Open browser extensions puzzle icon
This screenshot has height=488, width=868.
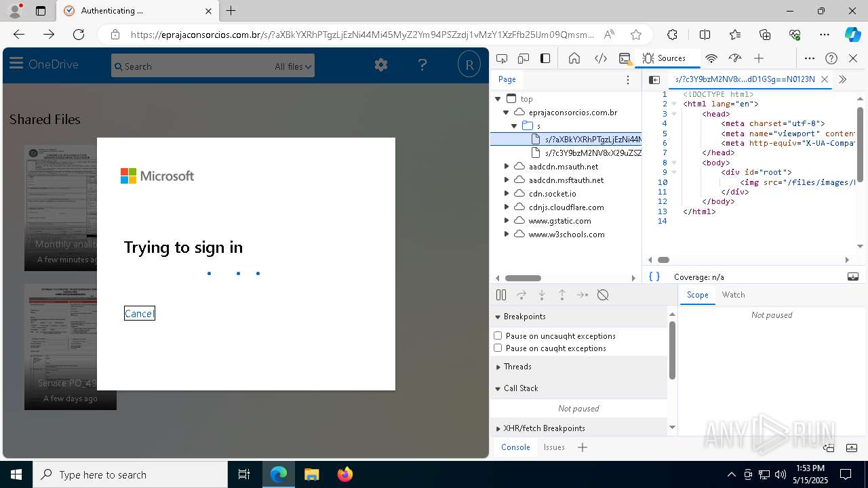(672, 35)
